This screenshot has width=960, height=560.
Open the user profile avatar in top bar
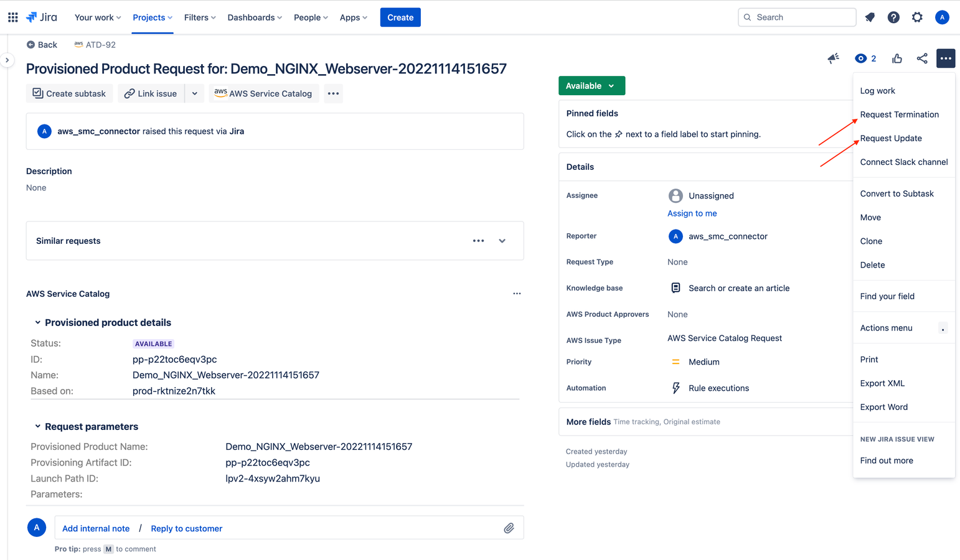[x=942, y=17]
